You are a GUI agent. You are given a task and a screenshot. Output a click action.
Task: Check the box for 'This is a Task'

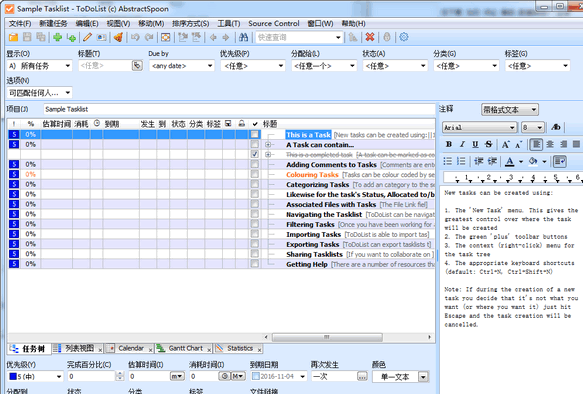point(254,135)
